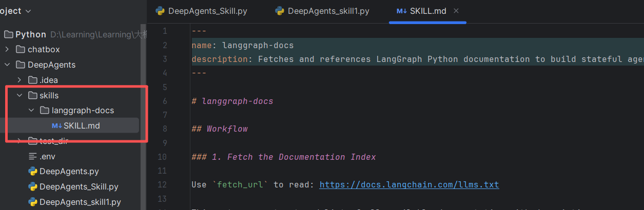
Task: Click the '## Workflow' heading
Action: pos(220,129)
